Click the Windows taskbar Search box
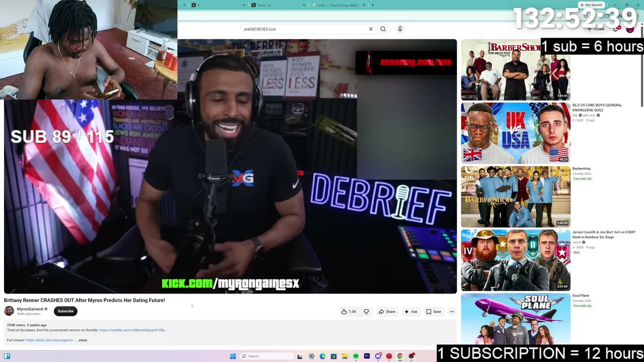 tap(267, 356)
